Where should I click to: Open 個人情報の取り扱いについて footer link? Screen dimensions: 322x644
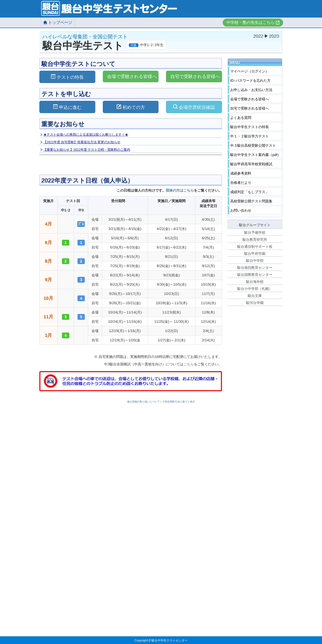coord(143,402)
